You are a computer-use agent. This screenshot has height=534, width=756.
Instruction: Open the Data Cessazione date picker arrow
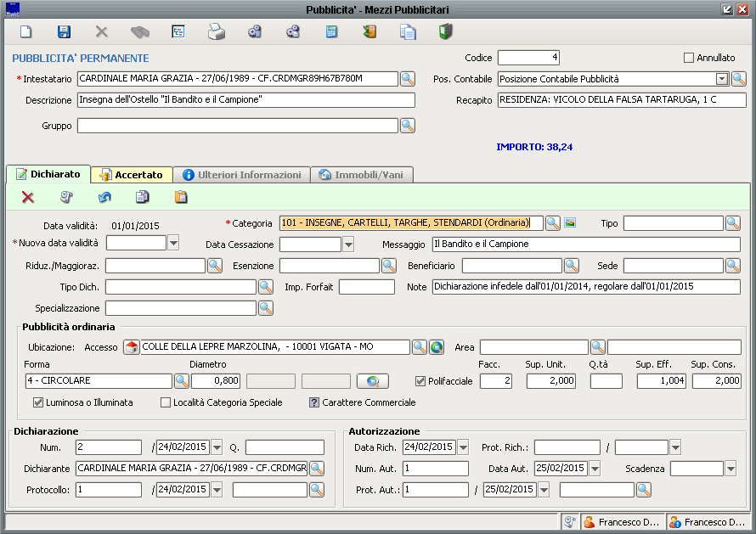(x=347, y=245)
